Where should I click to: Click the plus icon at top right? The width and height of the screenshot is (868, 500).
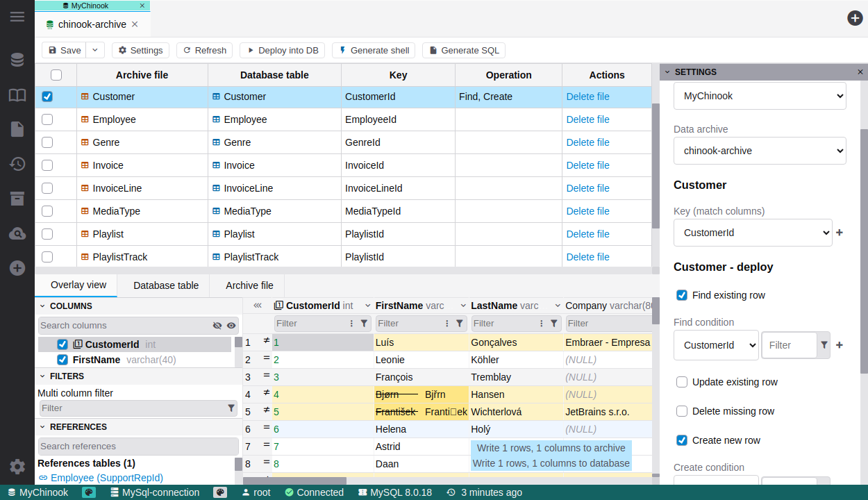pos(855,18)
